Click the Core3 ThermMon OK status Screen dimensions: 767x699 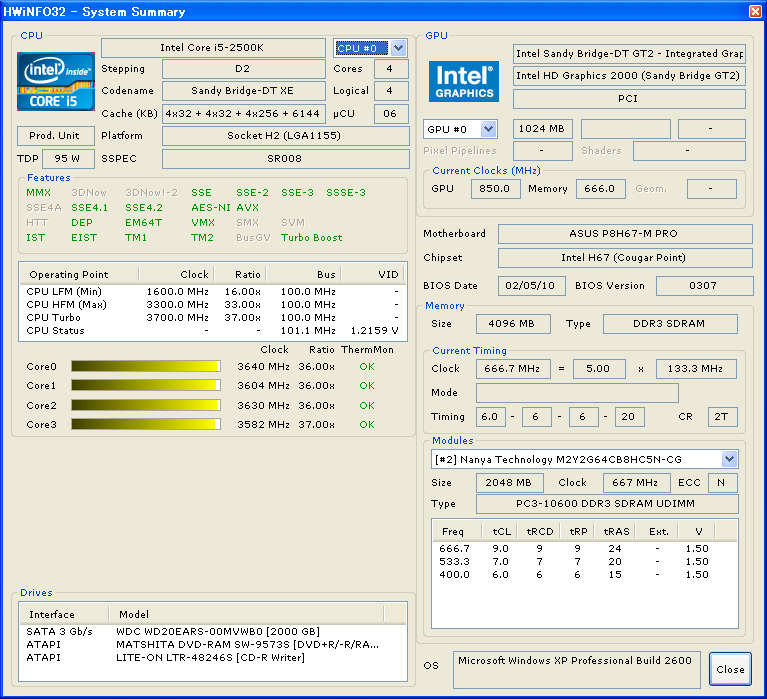(x=367, y=425)
